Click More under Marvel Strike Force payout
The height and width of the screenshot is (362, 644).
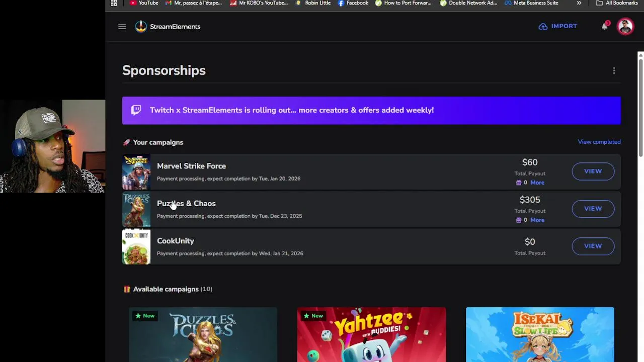[x=537, y=183]
